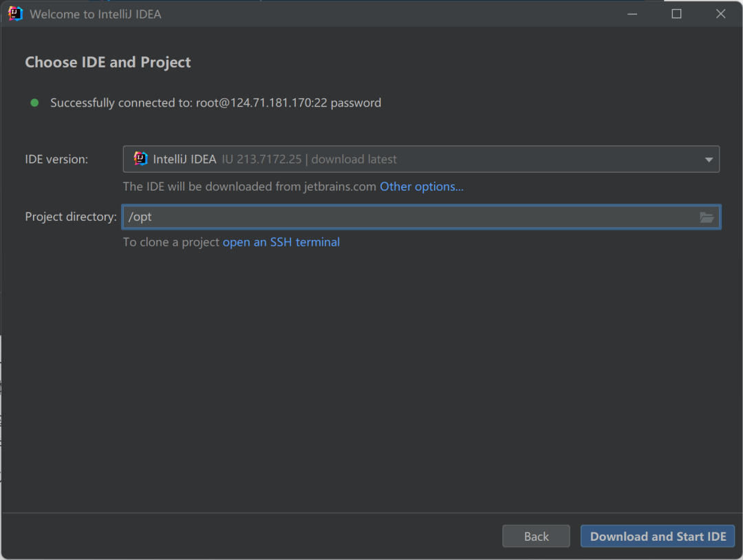This screenshot has height=560, width=743.
Task: Click the Project directory: label
Action: pos(71,217)
